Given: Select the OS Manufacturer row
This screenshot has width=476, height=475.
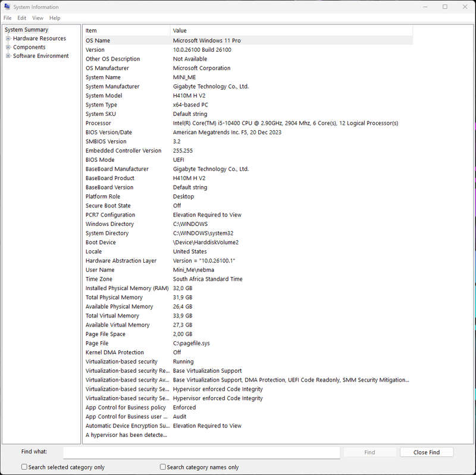Looking at the screenshot, I should click(248, 68).
